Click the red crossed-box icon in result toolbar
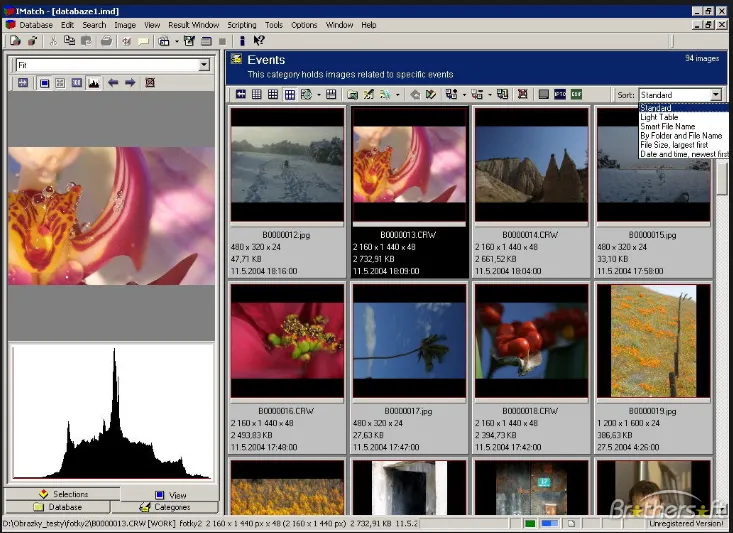 coord(523,94)
